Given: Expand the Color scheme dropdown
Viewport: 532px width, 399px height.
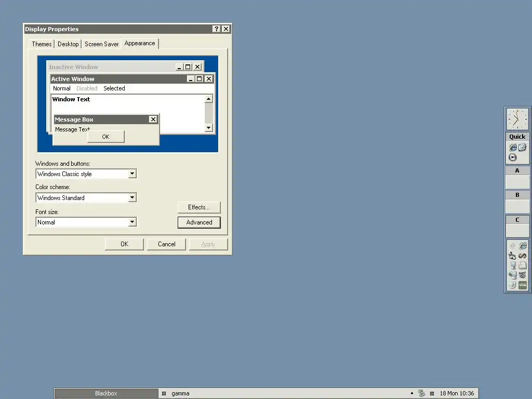Looking at the screenshot, I should [132, 197].
